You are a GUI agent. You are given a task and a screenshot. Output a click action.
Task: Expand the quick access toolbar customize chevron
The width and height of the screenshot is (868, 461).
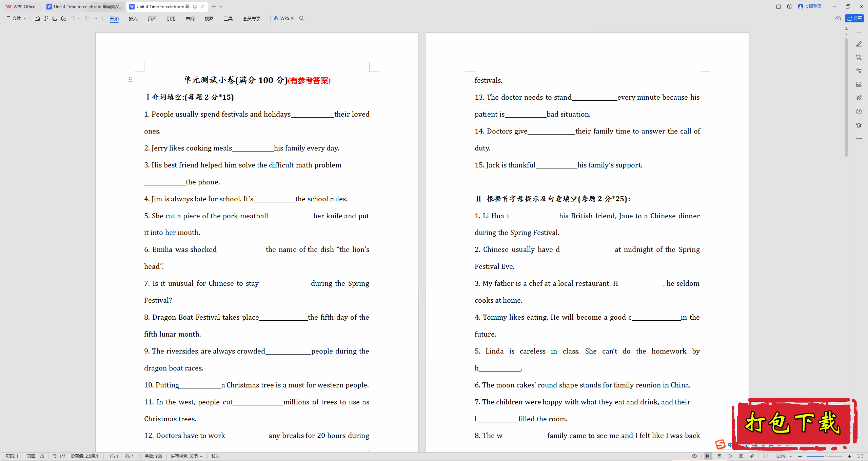96,18
